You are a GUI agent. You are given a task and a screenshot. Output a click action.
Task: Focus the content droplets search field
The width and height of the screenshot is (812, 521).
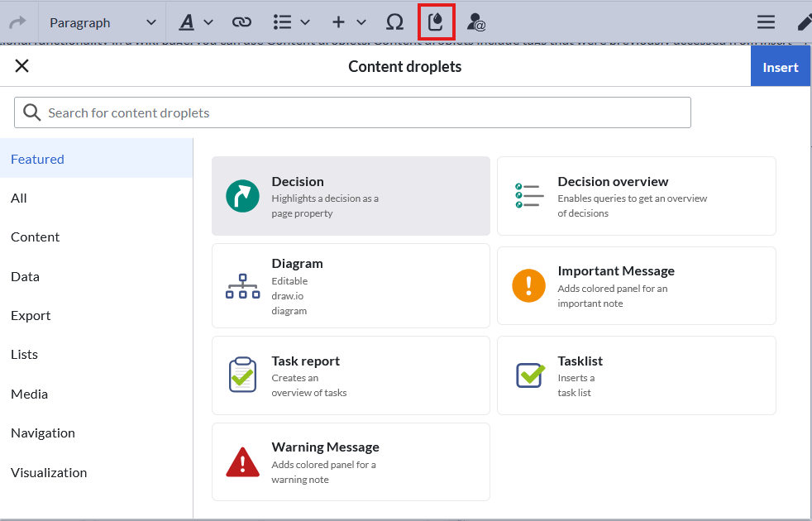tap(352, 112)
